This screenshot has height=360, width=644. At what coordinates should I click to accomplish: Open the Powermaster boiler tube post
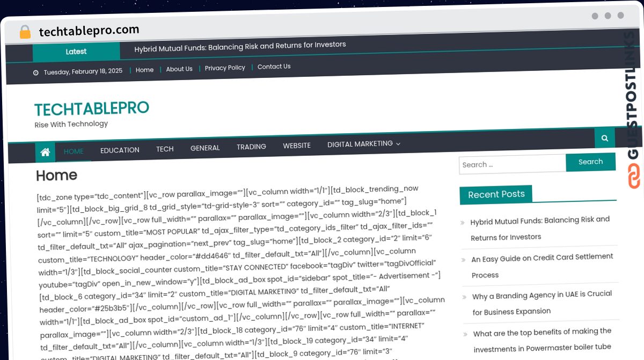543,340
